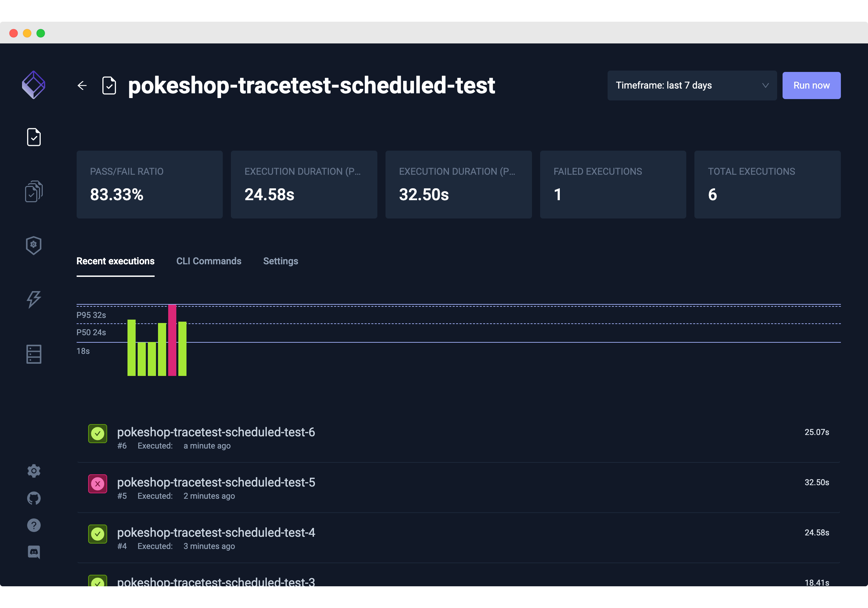Click the passing status icon on test-4
868x608 pixels.
click(x=98, y=534)
